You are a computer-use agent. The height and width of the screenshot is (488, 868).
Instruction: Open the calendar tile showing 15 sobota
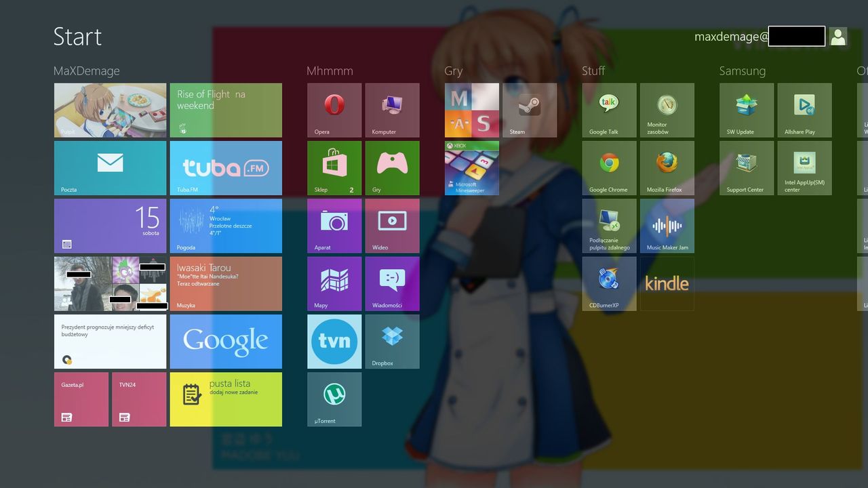(x=110, y=226)
